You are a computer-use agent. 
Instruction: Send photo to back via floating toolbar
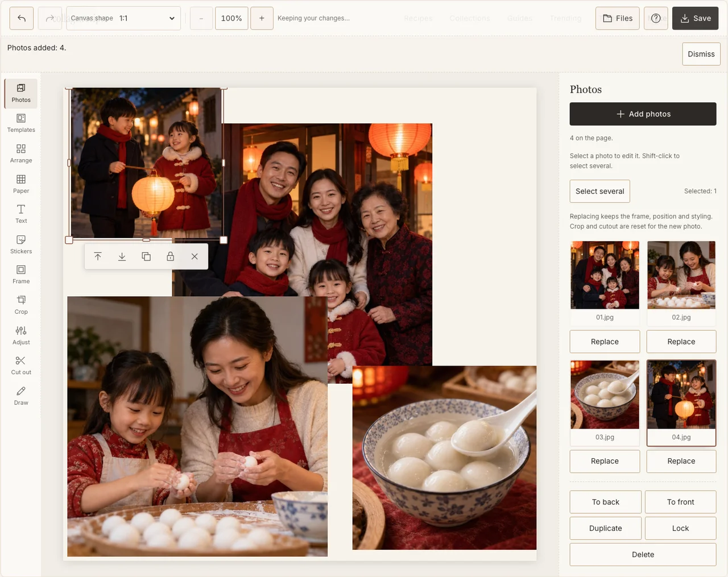tap(122, 256)
